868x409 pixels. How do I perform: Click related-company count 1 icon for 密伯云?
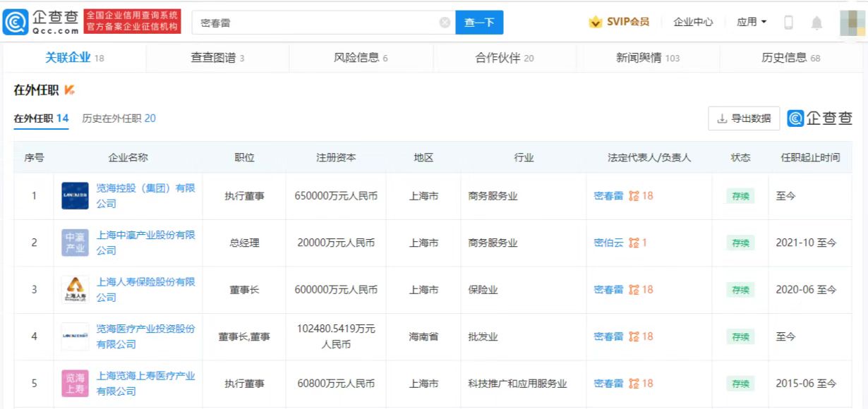coord(638,243)
